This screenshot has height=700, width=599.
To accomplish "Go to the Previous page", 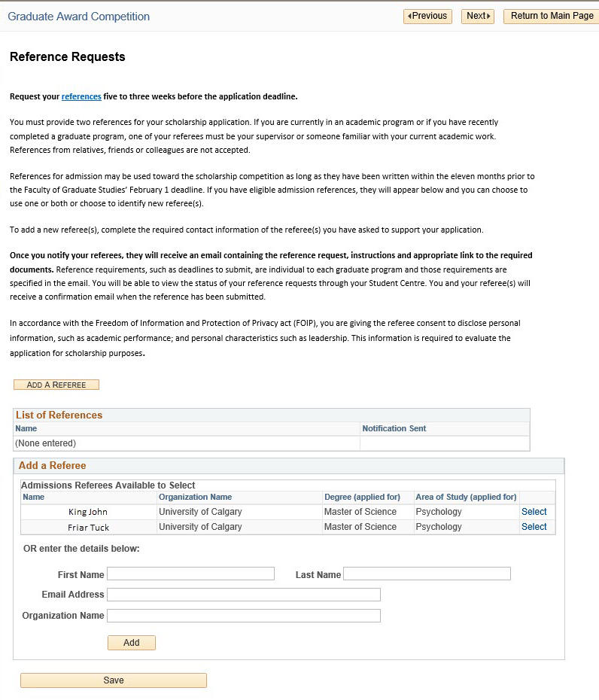I will point(427,16).
